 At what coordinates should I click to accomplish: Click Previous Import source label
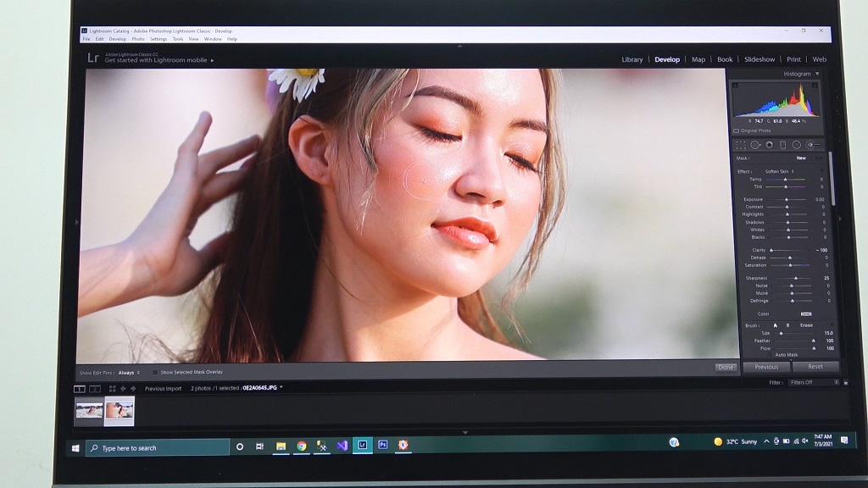coord(163,388)
